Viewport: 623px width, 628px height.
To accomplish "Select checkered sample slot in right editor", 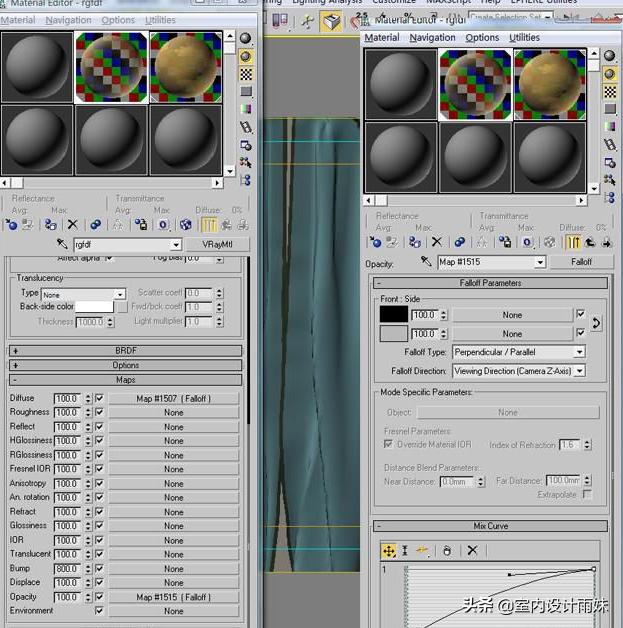I will coord(475,85).
